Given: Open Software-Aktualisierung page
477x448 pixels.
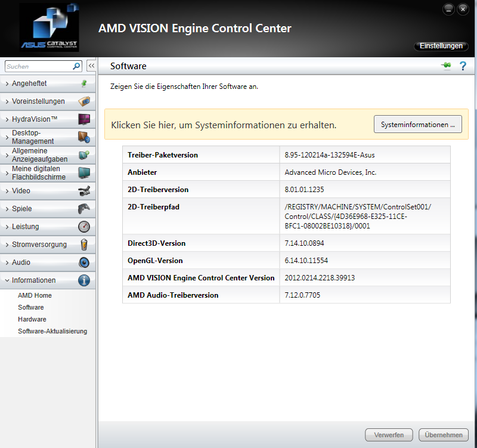Looking at the screenshot, I should (x=52, y=331).
